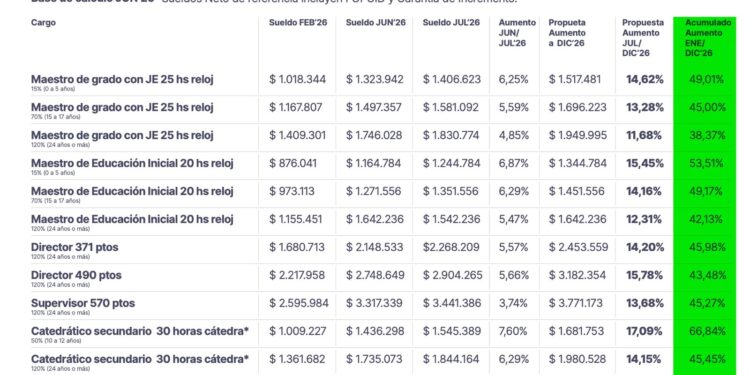
Task: Select the Propuesta Aumento a DIC'26 header
Action: [567, 33]
